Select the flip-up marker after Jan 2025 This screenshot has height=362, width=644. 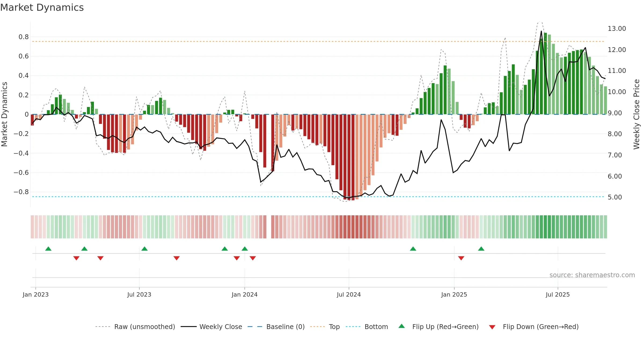click(x=481, y=249)
